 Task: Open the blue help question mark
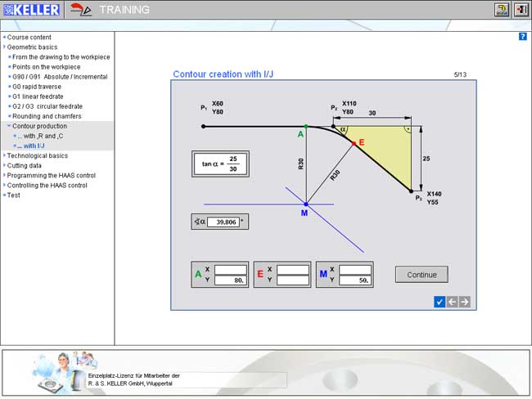point(523,37)
